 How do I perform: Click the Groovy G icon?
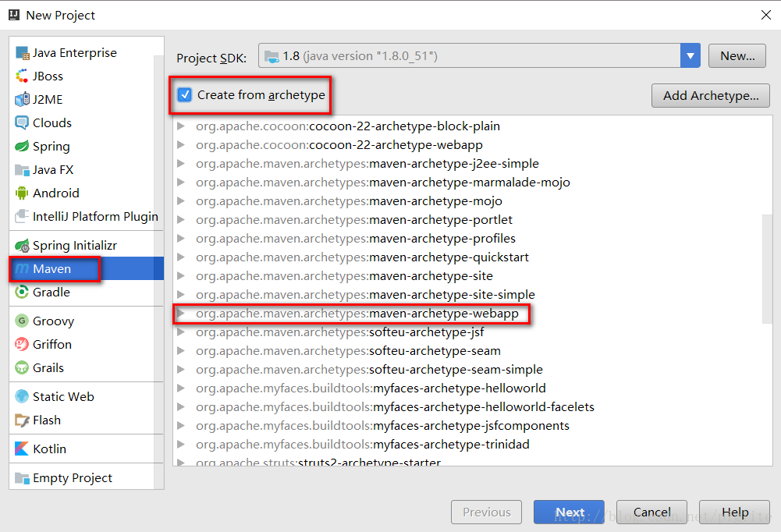[22, 321]
